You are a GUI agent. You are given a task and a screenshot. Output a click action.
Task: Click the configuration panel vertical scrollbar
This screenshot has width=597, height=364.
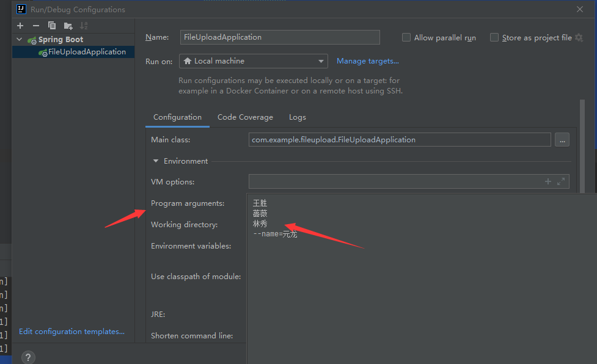[582, 146]
